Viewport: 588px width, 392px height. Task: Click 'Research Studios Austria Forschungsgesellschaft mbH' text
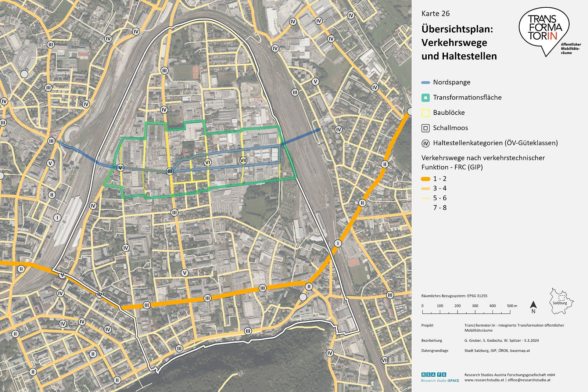[510, 375]
